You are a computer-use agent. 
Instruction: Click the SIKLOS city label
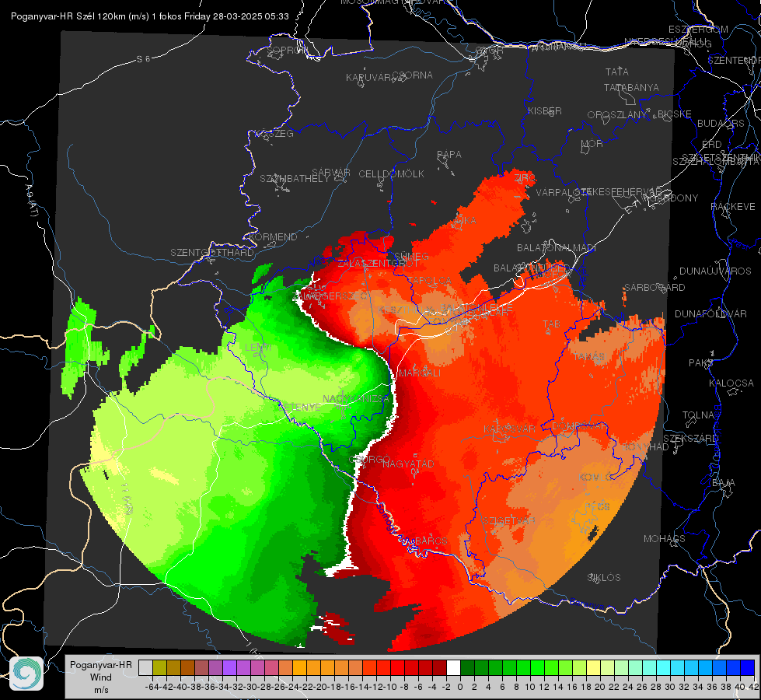pyautogui.click(x=604, y=578)
